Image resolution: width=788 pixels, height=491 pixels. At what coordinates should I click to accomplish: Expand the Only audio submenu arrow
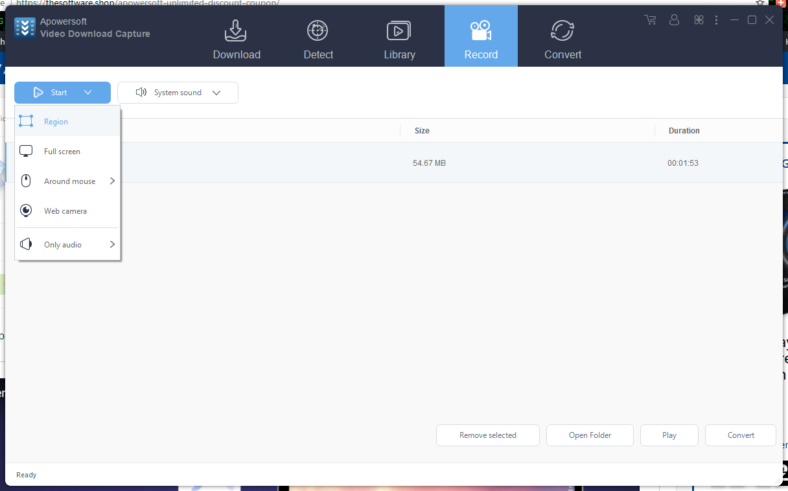click(112, 244)
